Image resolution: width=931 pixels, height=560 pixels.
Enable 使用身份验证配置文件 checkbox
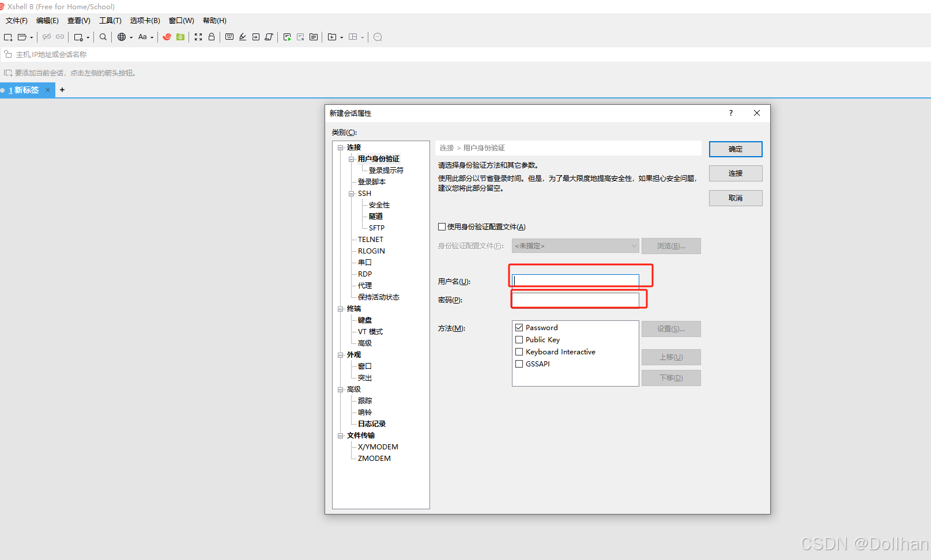[442, 226]
